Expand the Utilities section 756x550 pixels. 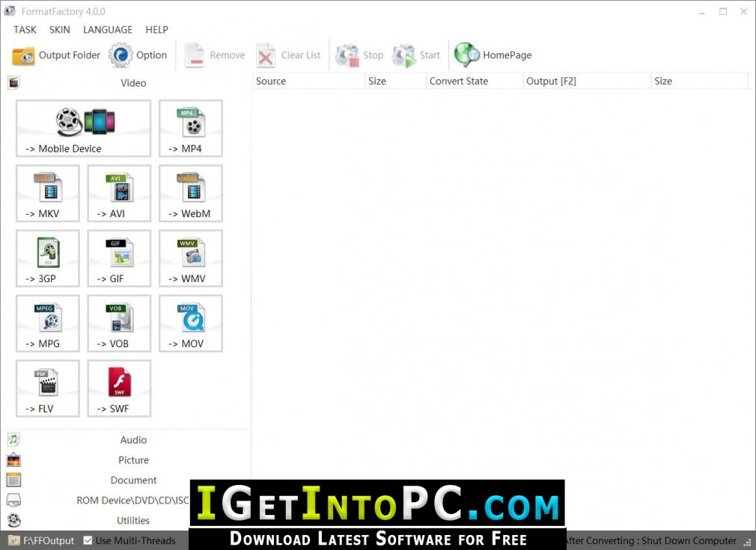133,520
